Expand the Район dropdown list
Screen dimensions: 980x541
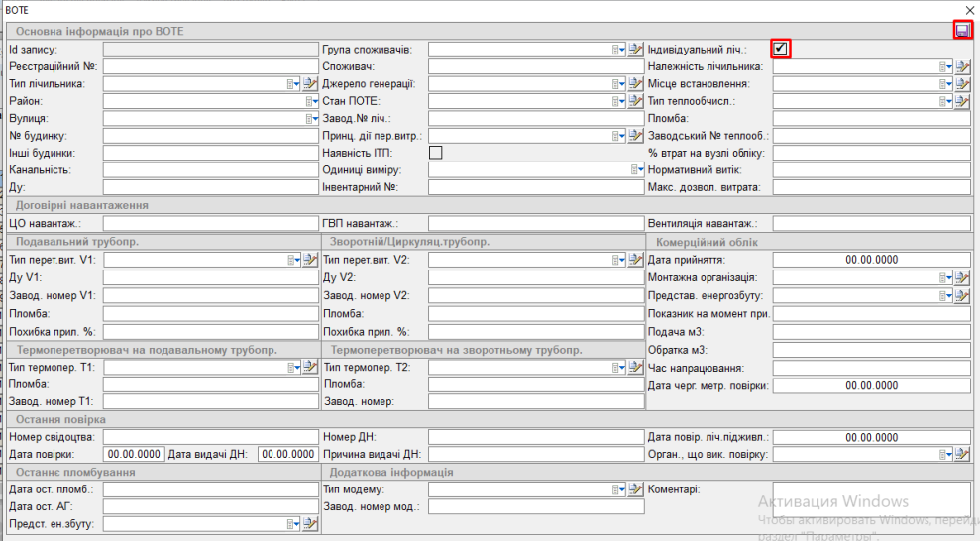click(310, 101)
